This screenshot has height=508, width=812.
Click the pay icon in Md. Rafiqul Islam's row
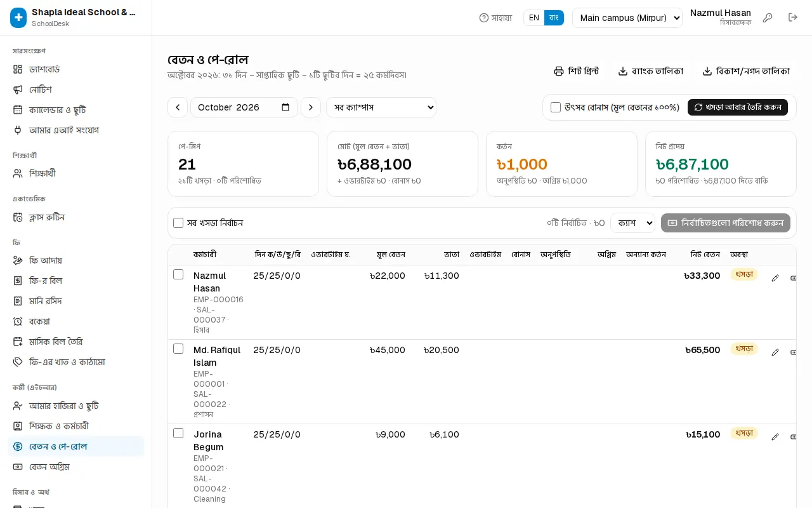coord(793,352)
